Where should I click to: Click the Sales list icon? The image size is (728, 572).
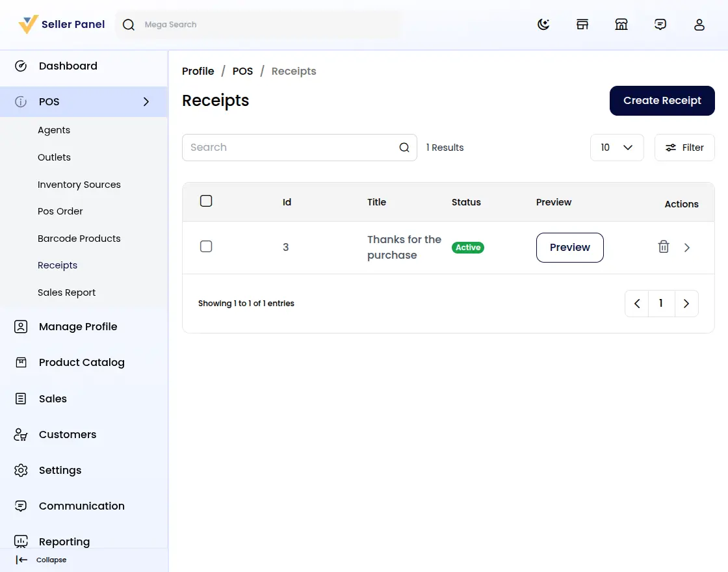pos(21,398)
